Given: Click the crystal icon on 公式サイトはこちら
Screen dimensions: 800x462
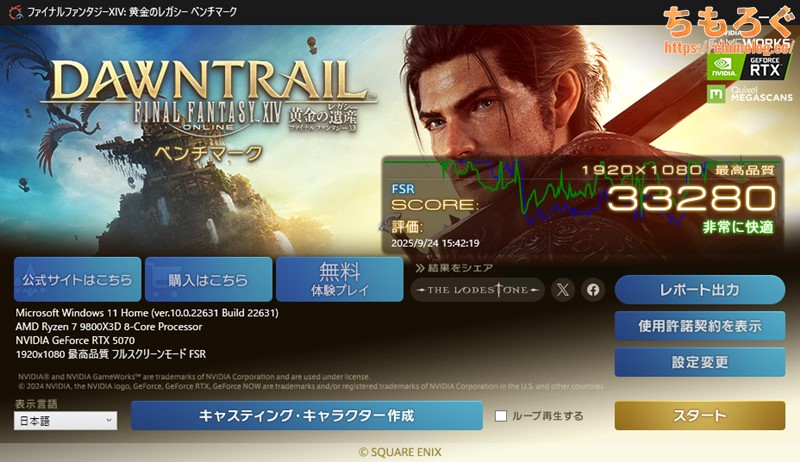Looking at the screenshot, I should (30, 279).
